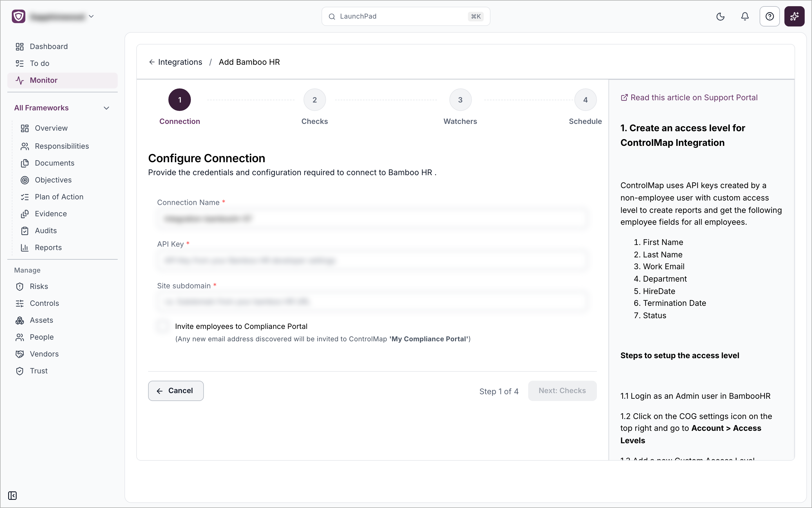The image size is (812, 508).
Task: Click the Dashboard grid icon
Action: coord(20,47)
